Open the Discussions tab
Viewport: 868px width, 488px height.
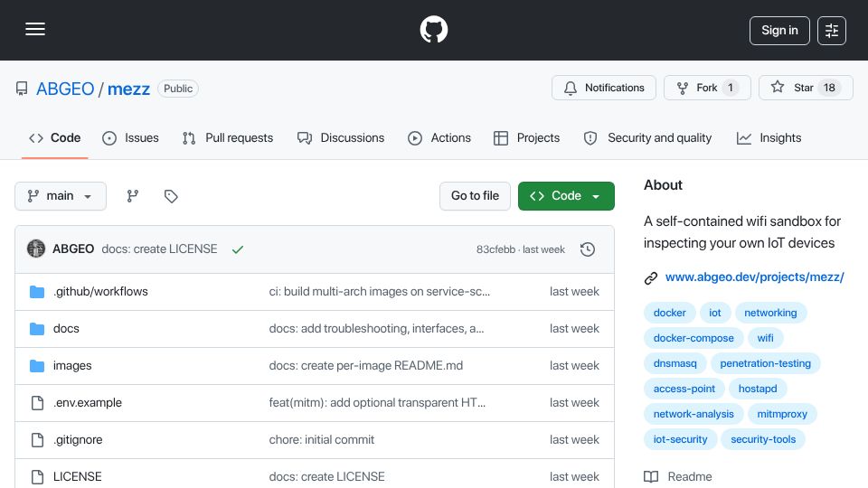coord(341,137)
